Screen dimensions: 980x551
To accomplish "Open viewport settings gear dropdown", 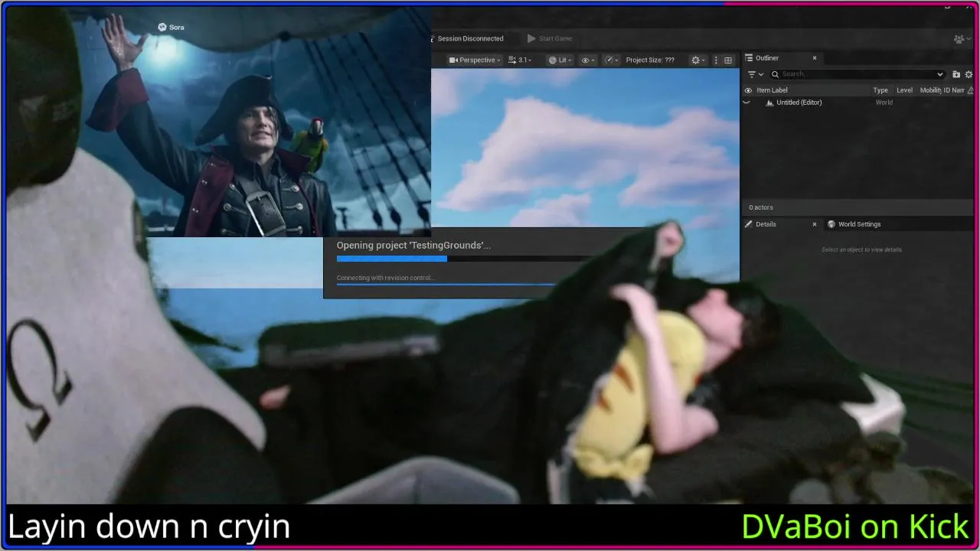I will [697, 60].
